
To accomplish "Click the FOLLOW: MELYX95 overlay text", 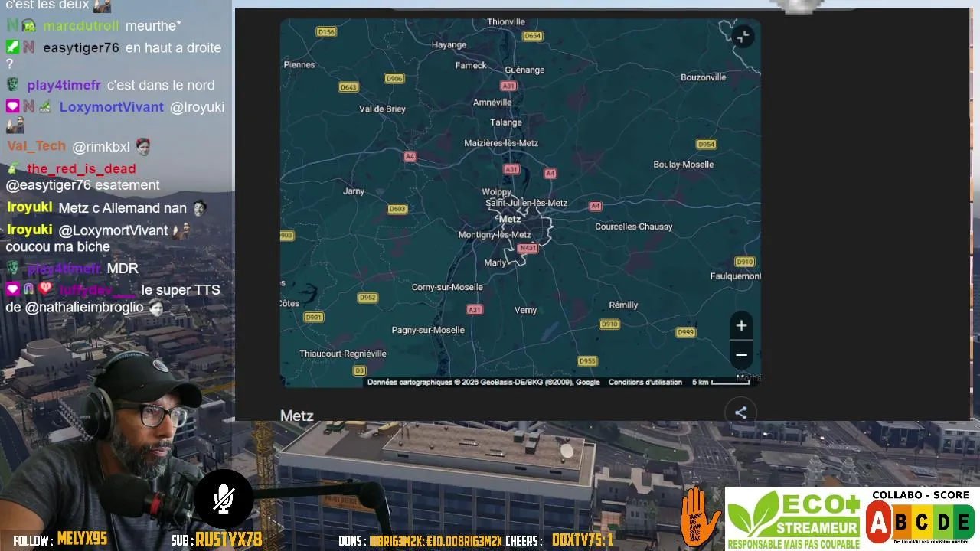I will (x=60, y=540).
